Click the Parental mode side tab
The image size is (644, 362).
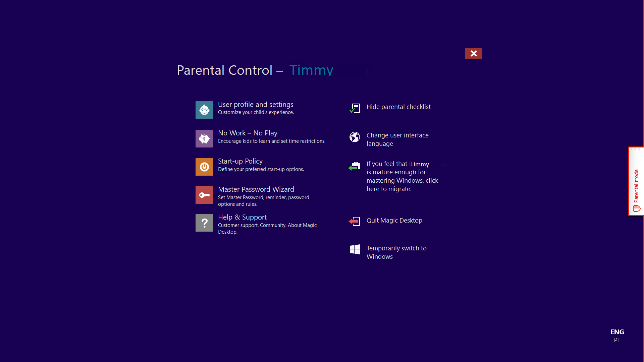pos(636,181)
